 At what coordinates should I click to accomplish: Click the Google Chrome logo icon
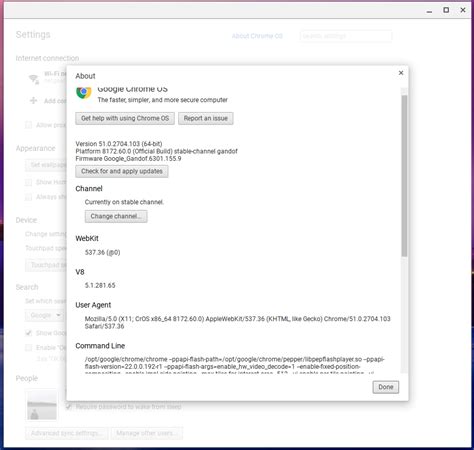84,92
